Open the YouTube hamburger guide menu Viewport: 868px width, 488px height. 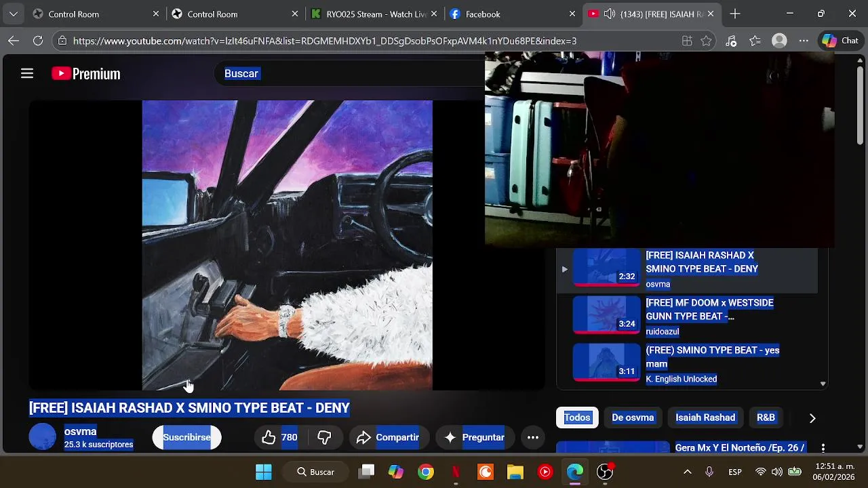point(27,73)
